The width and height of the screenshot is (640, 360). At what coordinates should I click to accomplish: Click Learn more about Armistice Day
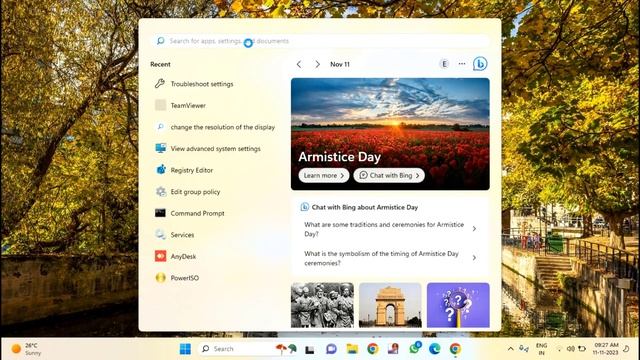tap(324, 176)
